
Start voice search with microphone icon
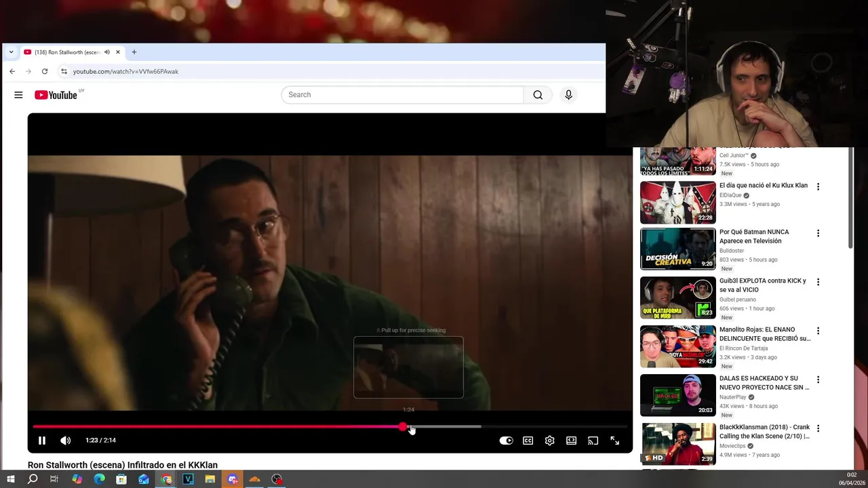[568, 95]
